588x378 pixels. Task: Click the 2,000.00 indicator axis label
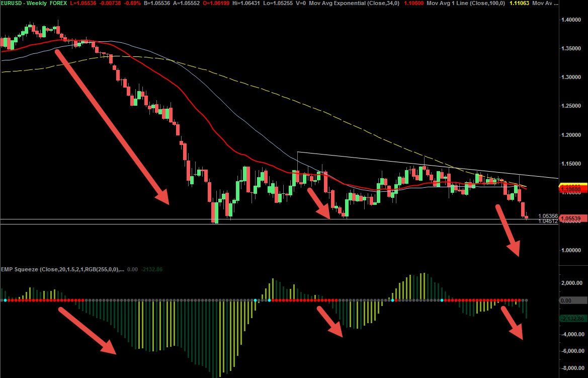pyautogui.click(x=572, y=283)
